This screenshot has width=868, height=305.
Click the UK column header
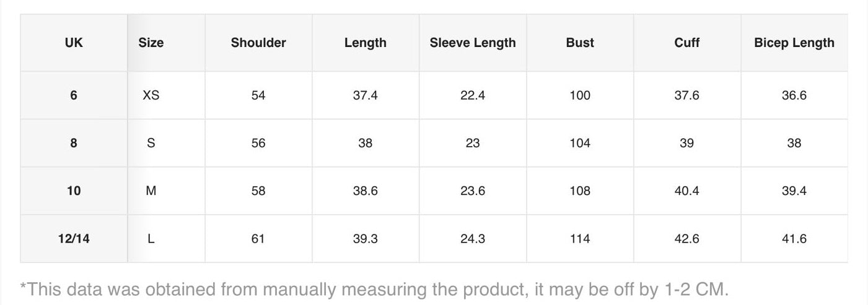[x=74, y=43]
